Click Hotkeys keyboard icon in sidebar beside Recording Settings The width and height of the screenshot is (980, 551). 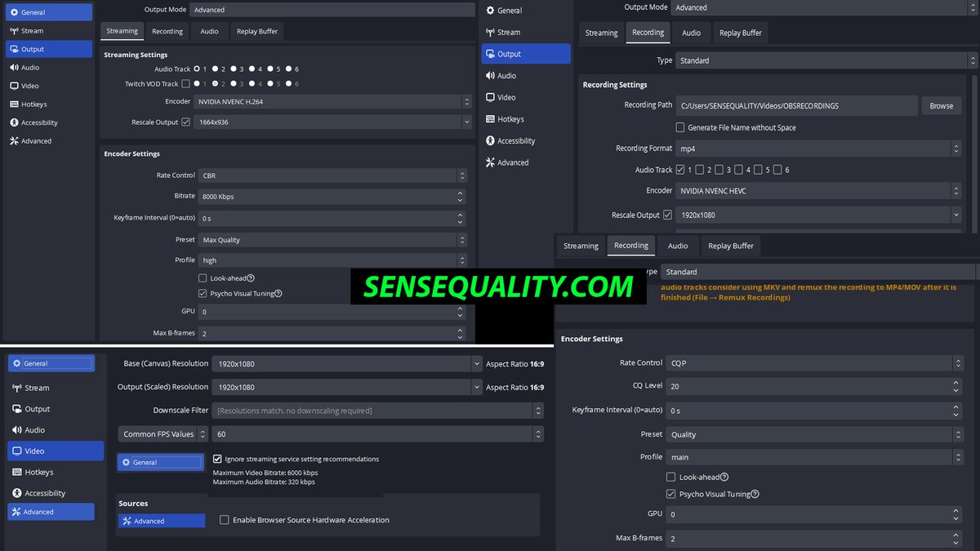(490, 119)
